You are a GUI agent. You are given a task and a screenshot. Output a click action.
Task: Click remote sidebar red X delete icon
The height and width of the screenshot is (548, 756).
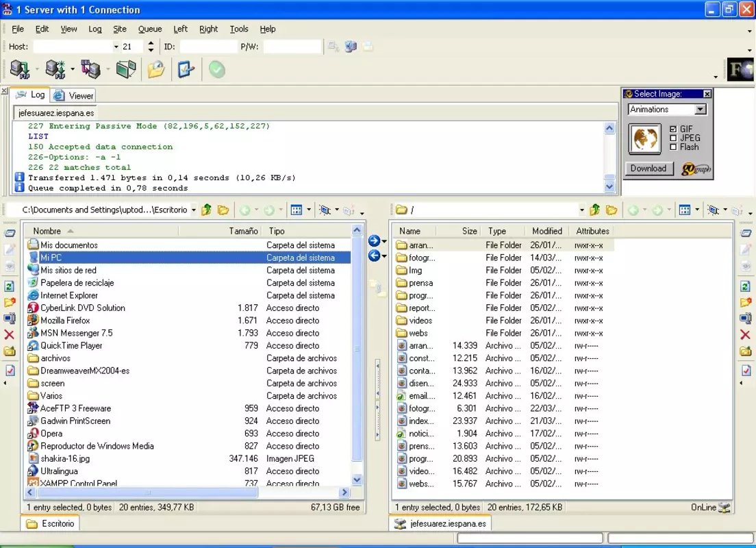(x=746, y=334)
